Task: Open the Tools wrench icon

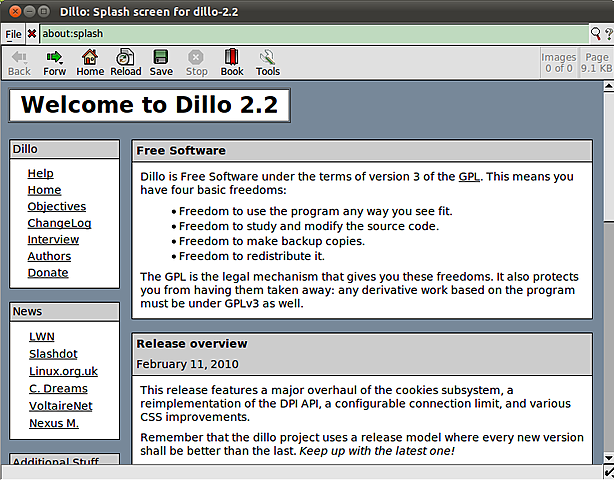Action: point(267,57)
